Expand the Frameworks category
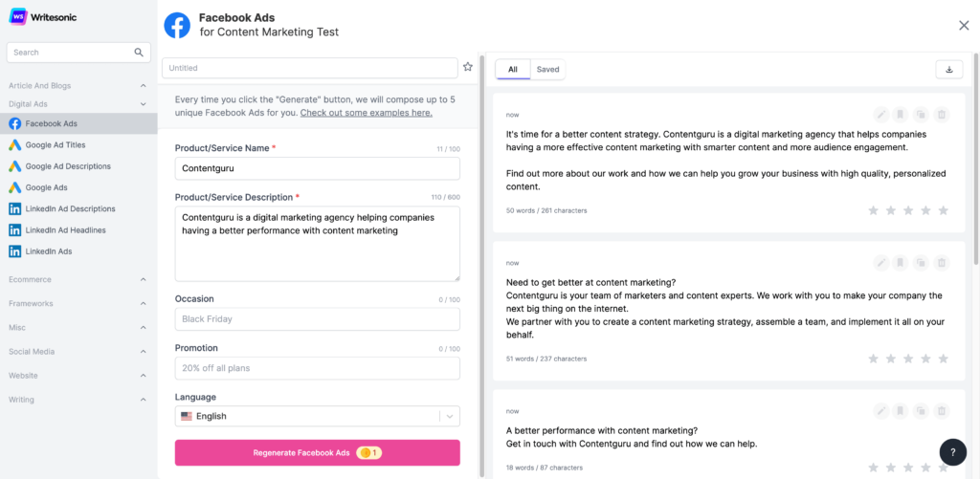980x479 pixels. (144, 303)
